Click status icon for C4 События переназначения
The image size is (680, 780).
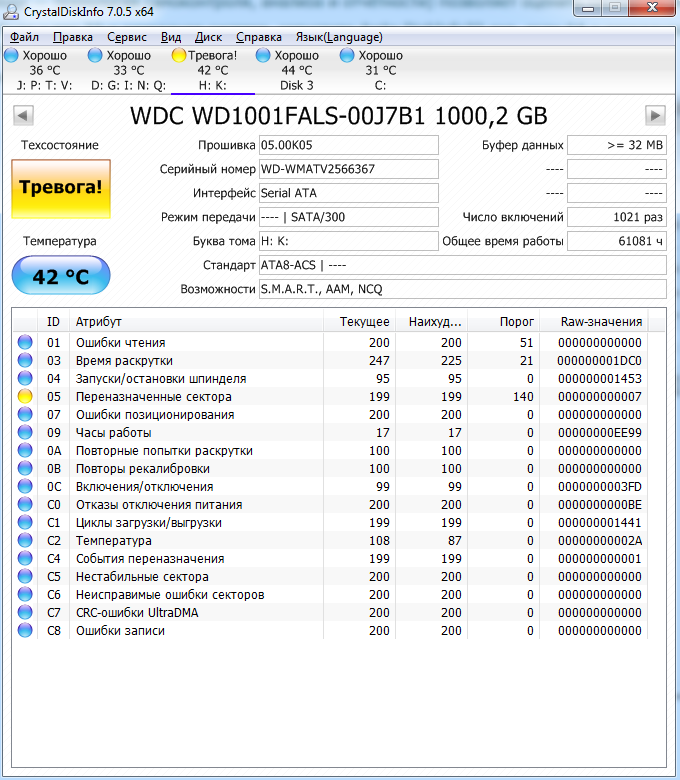(25, 558)
